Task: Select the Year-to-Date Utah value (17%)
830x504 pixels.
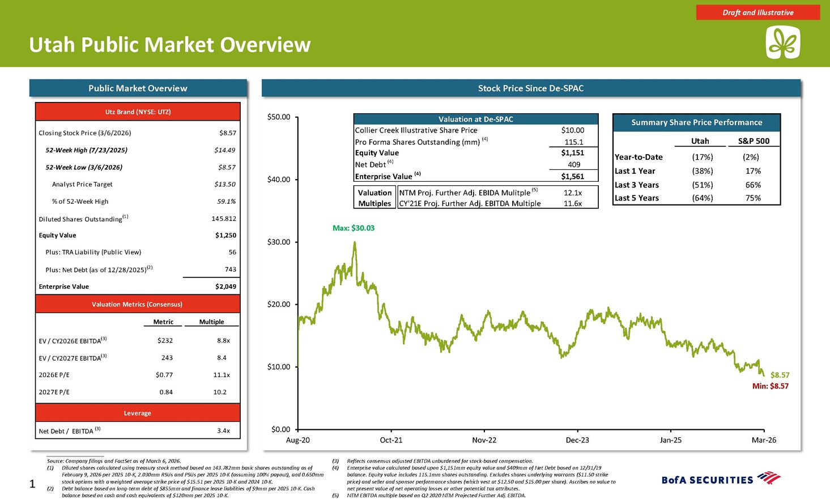Action: 703,157
